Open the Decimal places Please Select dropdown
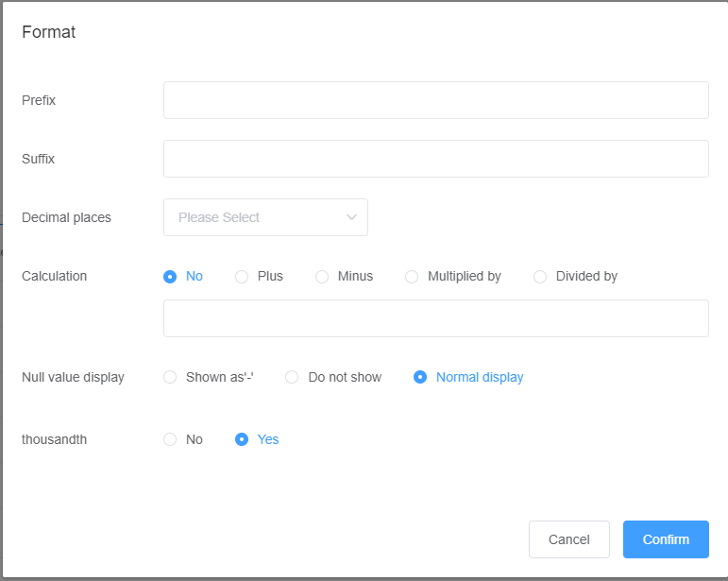This screenshot has width=728, height=581. 265,217
